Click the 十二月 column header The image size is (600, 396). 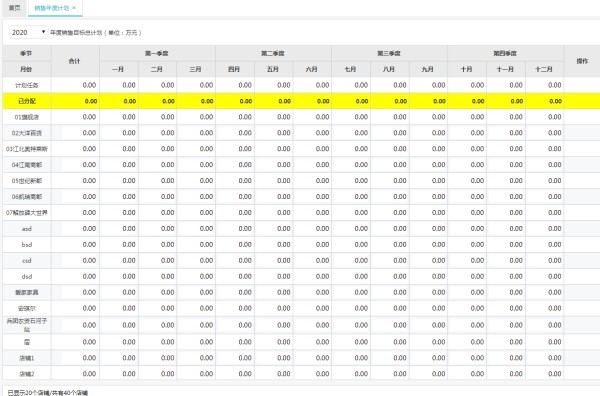pyautogui.click(x=544, y=69)
